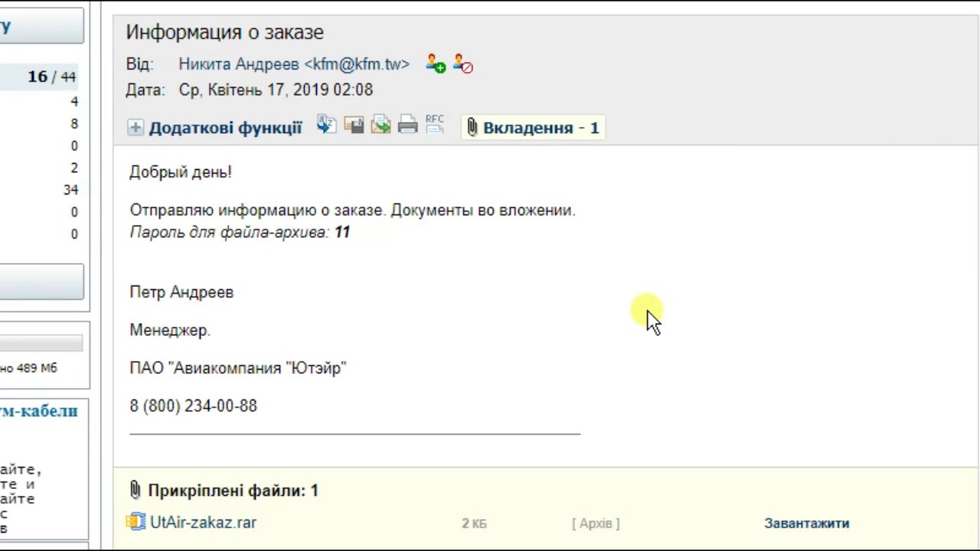Screen dimensions: 980x551
Task: View RFC message source icon
Action: (x=434, y=124)
